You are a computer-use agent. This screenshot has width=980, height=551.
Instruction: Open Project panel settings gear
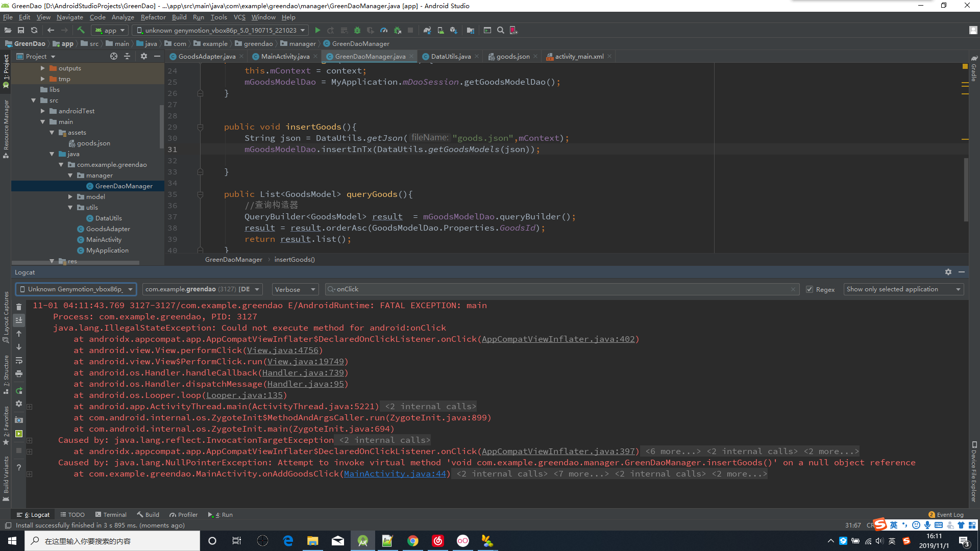pyautogui.click(x=144, y=56)
